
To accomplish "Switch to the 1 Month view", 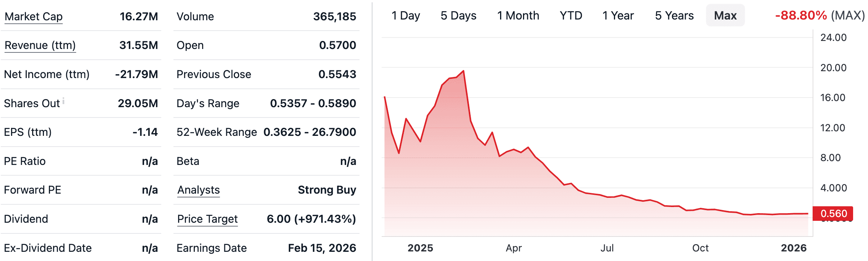I will tap(518, 16).
